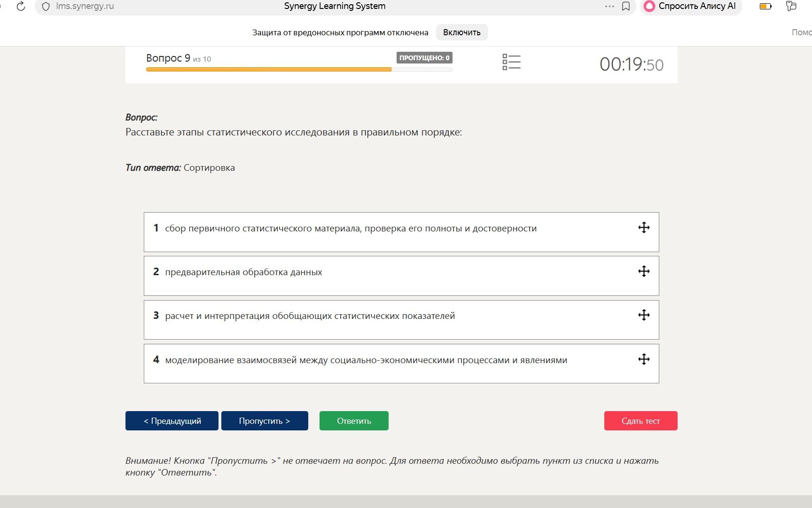The height and width of the screenshot is (508, 812).
Task: Open the browser extensions icon
Action: point(791,6)
